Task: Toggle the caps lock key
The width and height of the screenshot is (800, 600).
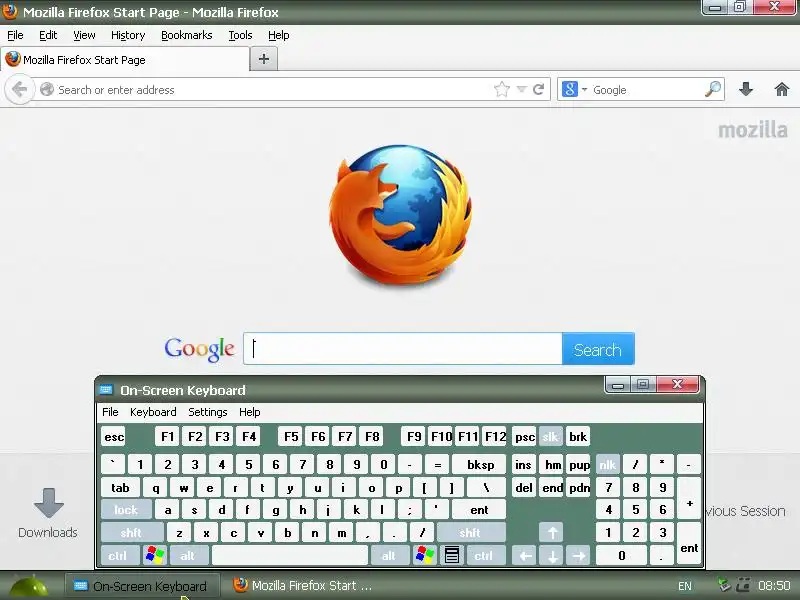Action: click(126, 510)
